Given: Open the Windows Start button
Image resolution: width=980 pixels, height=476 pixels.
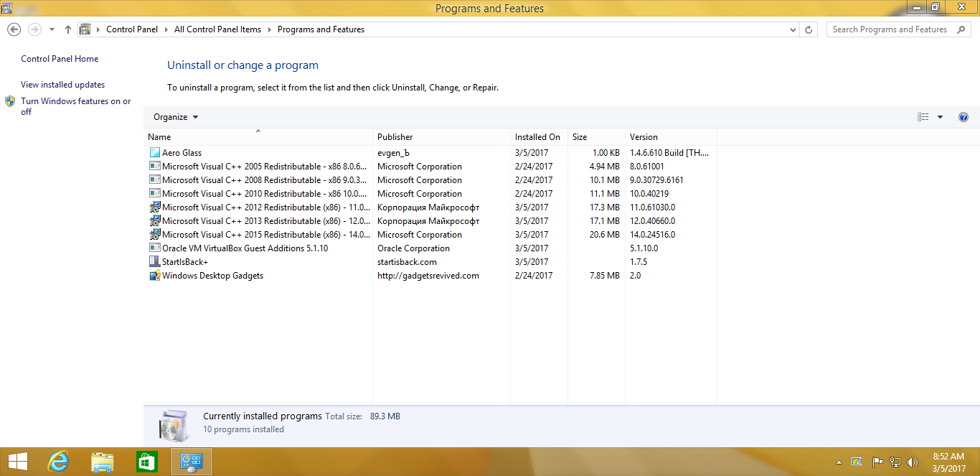Looking at the screenshot, I should [18, 462].
